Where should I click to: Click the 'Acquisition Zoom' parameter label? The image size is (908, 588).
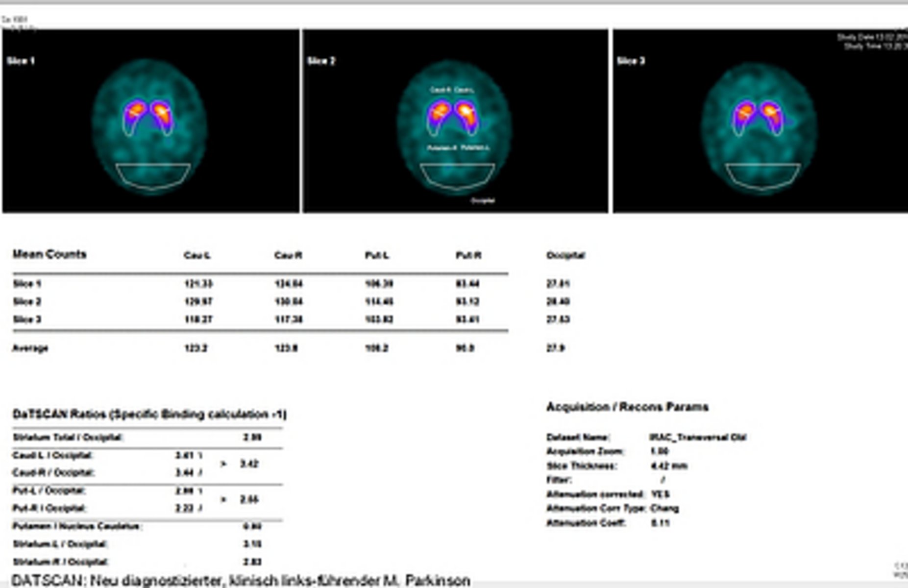586,451
